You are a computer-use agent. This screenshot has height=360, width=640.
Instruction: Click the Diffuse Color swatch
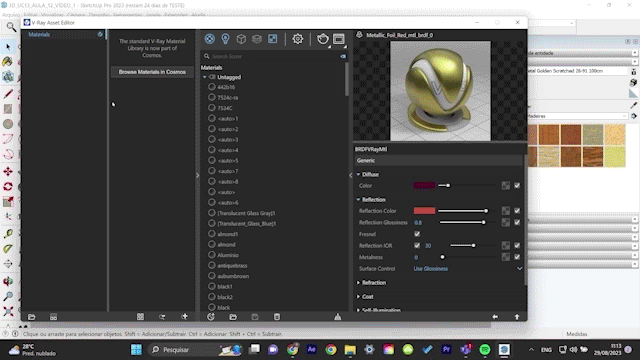click(x=424, y=186)
